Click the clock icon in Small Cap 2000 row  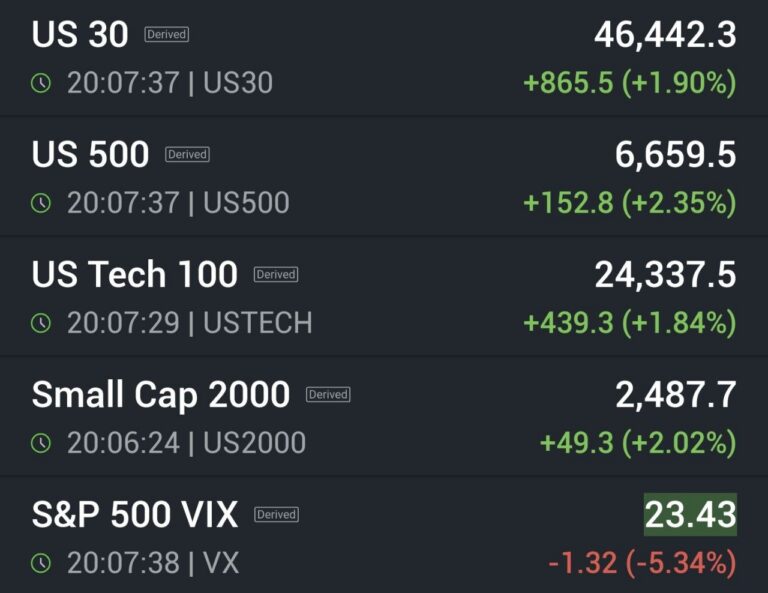click(41, 443)
